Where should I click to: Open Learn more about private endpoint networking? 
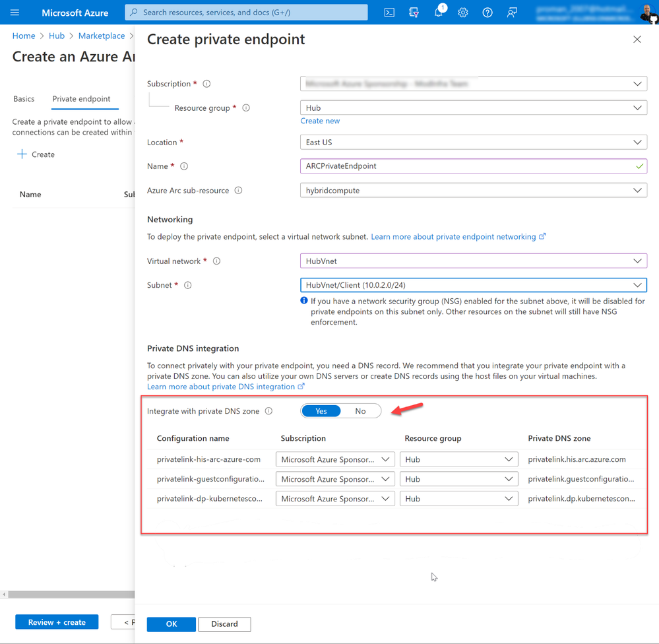pos(458,237)
